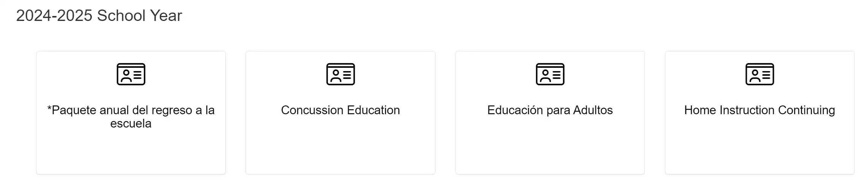This screenshot has height=185, width=868.
Task: Choose the Educación para Adultos enrollment tile
Action: 550,113
